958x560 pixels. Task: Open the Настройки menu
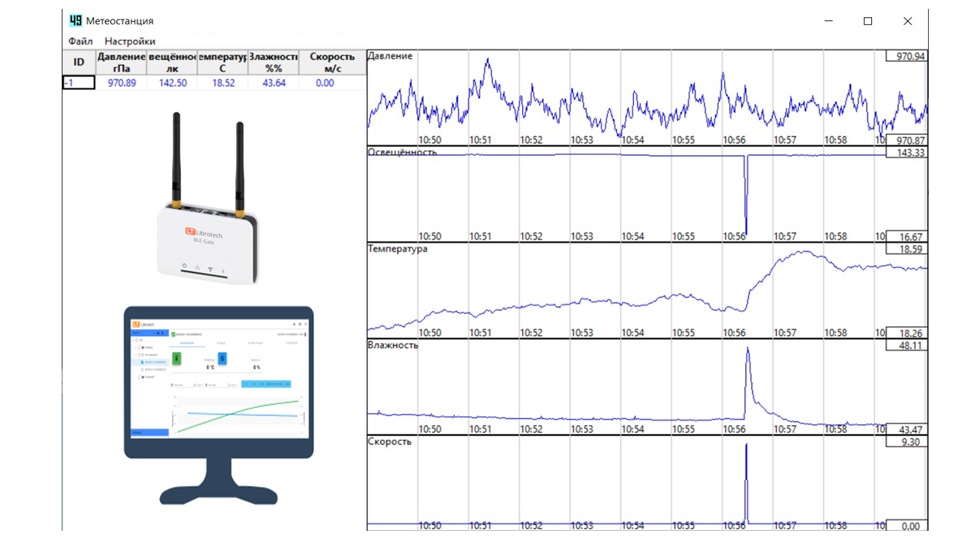[x=130, y=41]
